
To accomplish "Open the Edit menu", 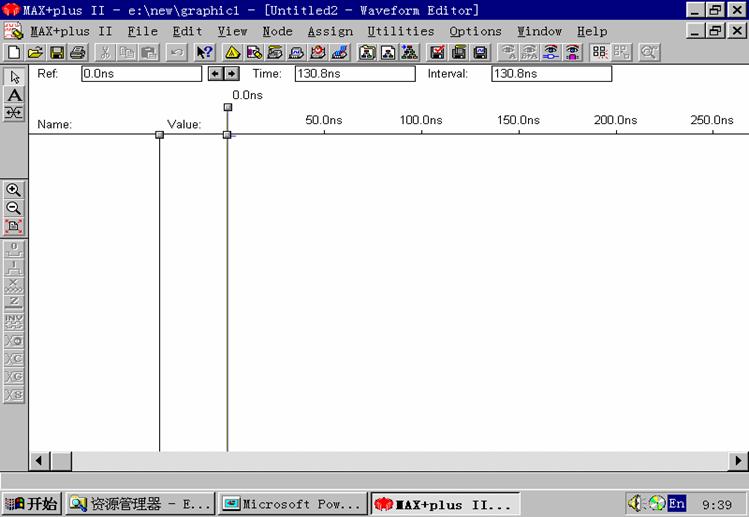I will (x=187, y=32).
